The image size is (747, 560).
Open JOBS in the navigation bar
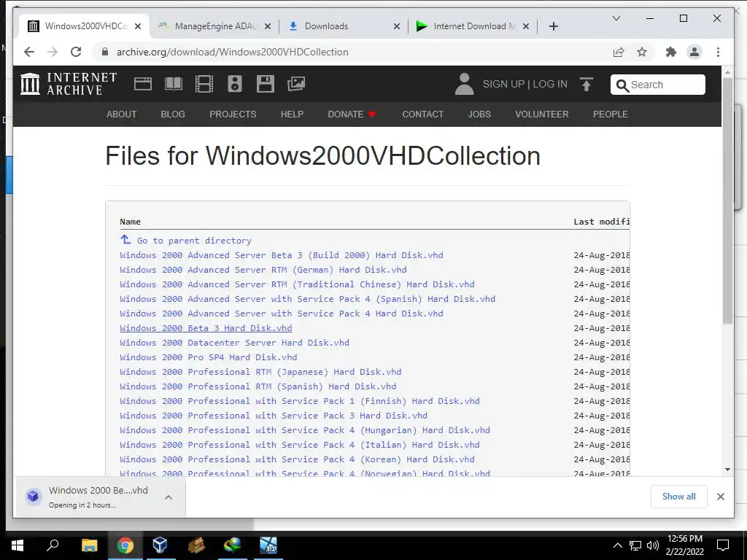(479, 114)
